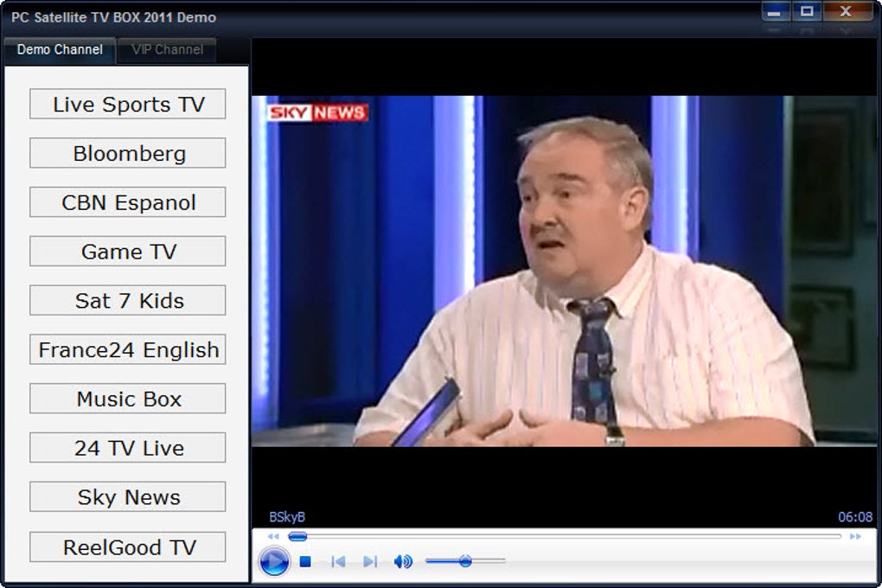Click the fast-forward arrows at seek bar end
Screen dimensions: 882x588
pyautogui.click(x=855, y=537)
